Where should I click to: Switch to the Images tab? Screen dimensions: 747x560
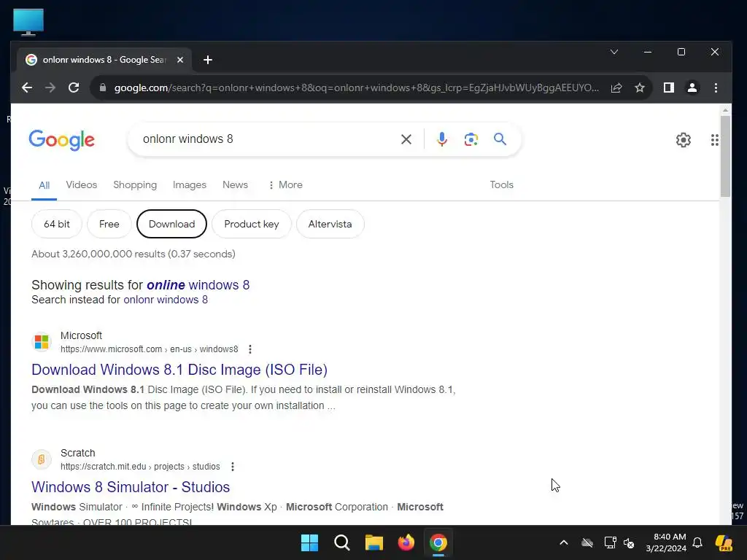point(190,184)
